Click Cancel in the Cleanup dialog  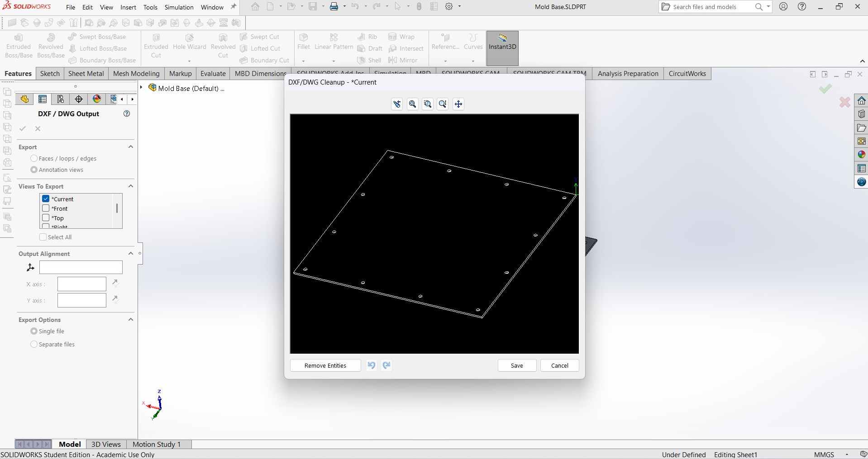point(559,365)
